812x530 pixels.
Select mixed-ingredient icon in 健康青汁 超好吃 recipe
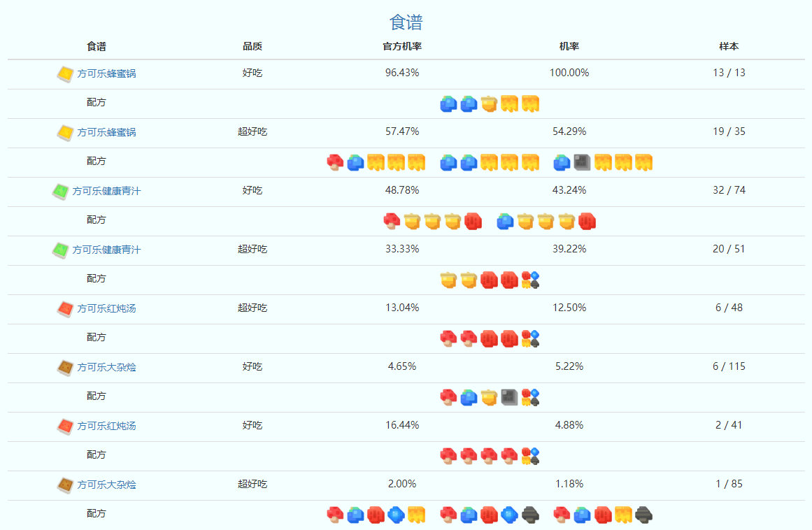(530, 280)
